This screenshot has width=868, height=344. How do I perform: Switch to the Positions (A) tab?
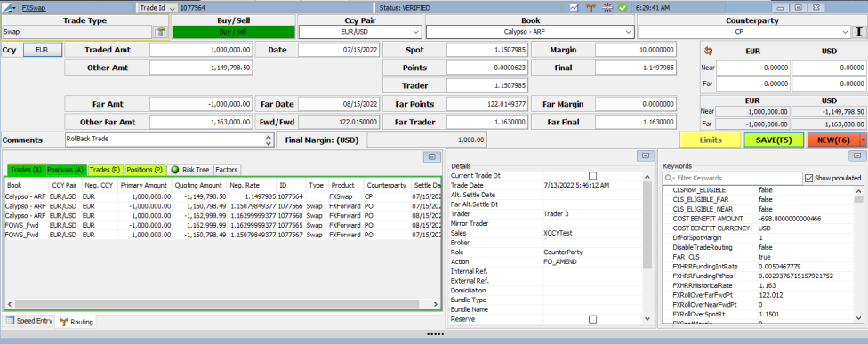(x=65, y=169)
